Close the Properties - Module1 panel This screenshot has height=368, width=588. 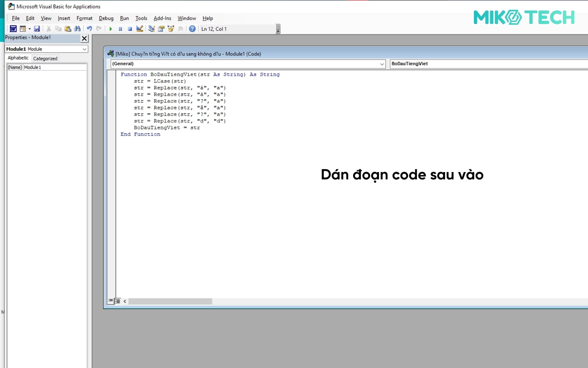click(x=84, y=38)
